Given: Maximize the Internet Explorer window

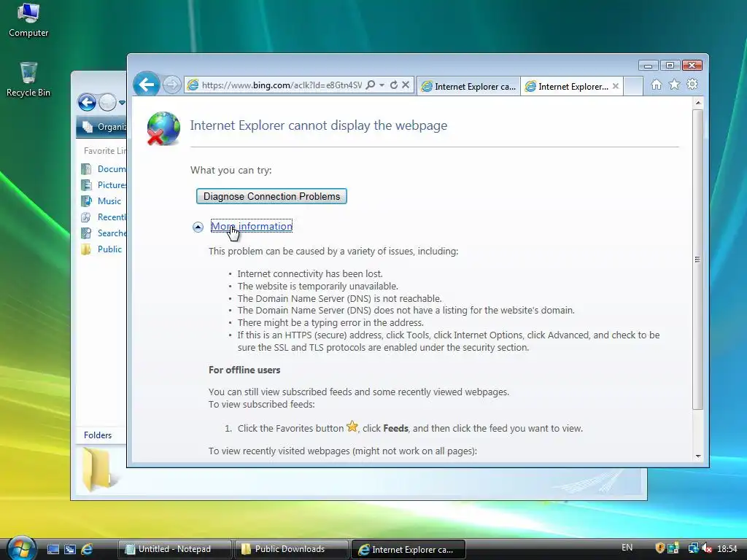Looking at the screenshot, I should [x=670, y=65].
